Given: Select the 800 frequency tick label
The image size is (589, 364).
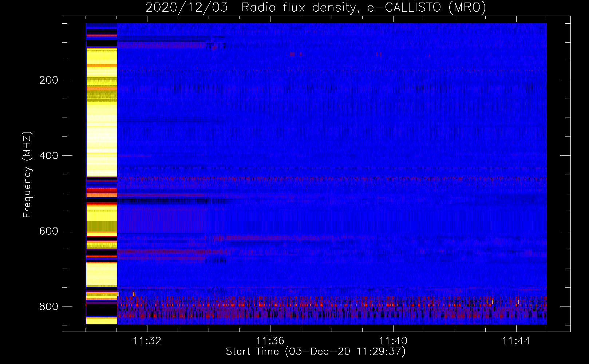Looking at the screenshot, I should point(48,306).
